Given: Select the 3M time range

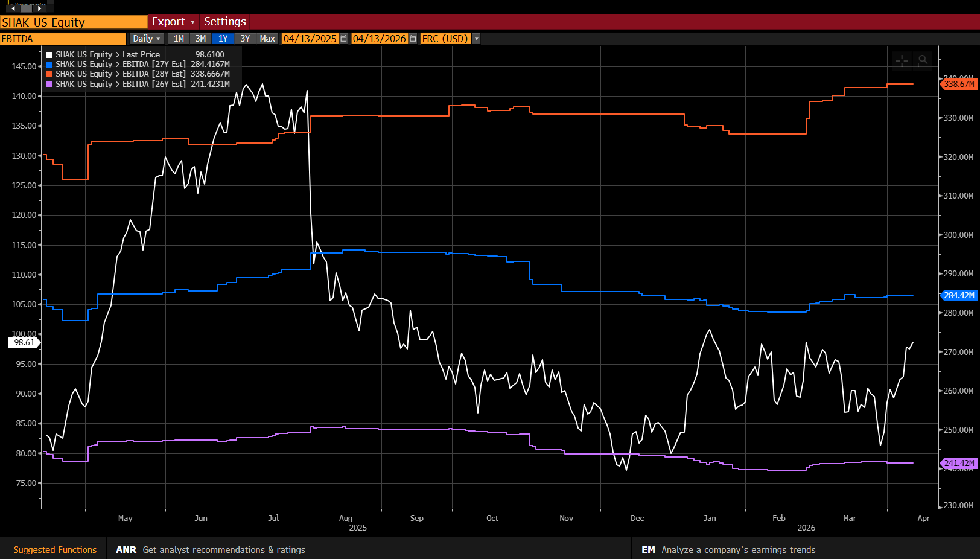Looking at the screenshot, I should (200, 39).
